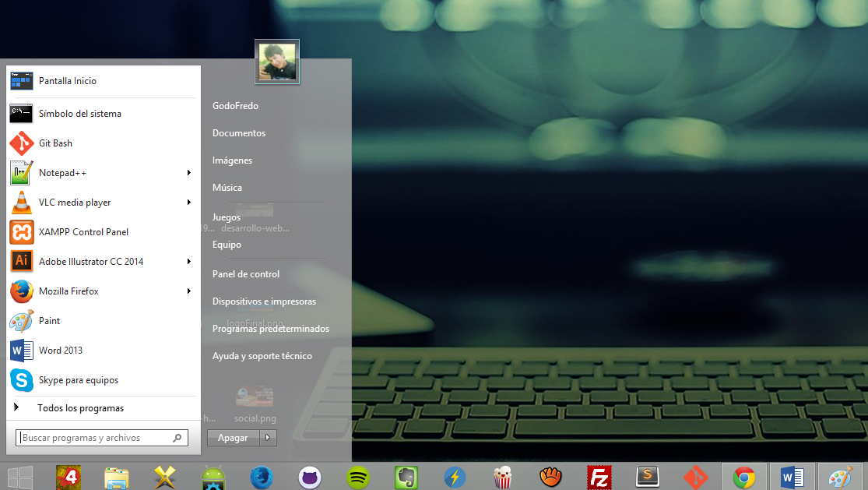This screenshot has height=490, width=868.
Task: Open Ayuda y soporte técnico
Action: 262,355
